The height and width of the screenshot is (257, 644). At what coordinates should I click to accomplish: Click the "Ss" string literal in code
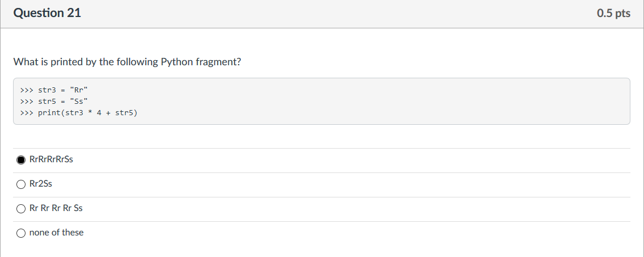click(x=79, y=101)
